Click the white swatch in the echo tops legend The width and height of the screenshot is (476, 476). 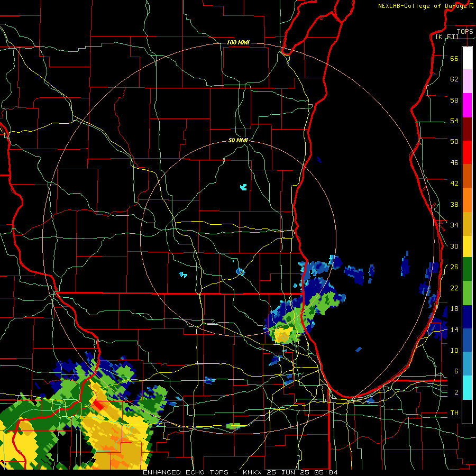467,58
